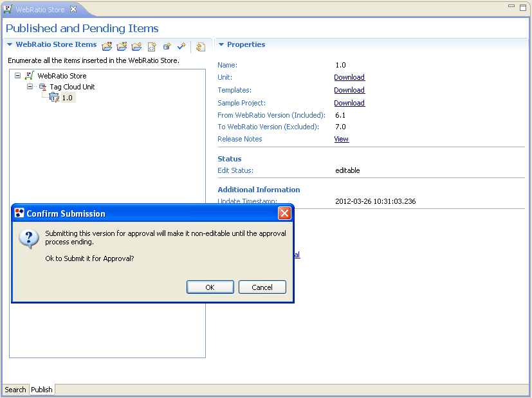Click the folder icon with green badge in toolbar

(122, 46)
